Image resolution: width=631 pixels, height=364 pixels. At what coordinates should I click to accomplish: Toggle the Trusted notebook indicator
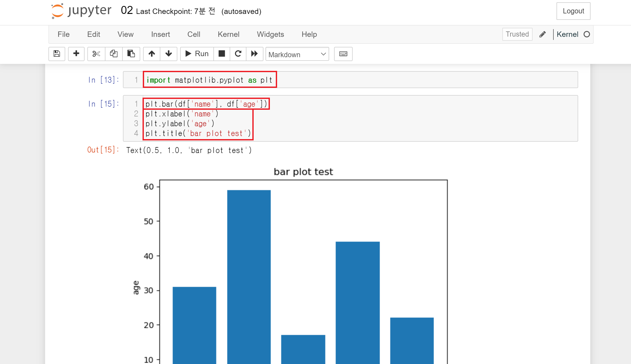[517, 34]
